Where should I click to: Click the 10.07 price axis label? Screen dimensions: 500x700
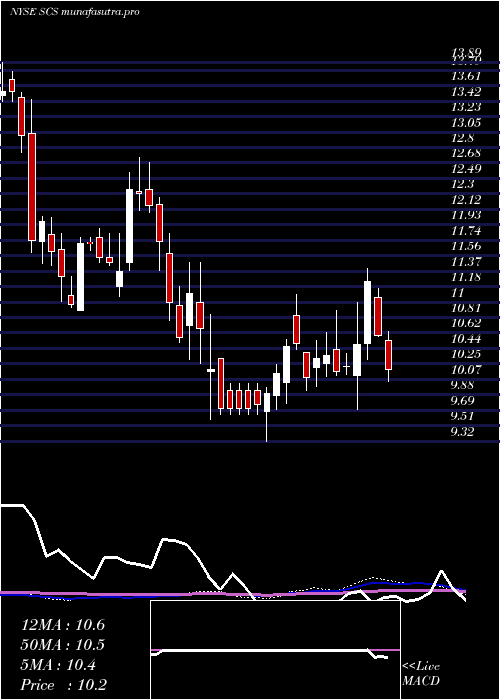(x=466, y=370)
